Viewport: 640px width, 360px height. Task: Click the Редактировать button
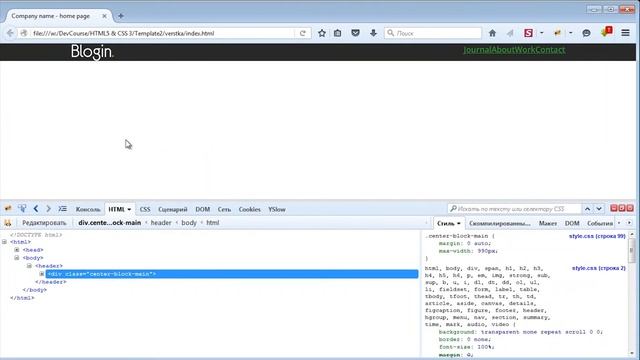pyautogui.click(x=44, y=223)
